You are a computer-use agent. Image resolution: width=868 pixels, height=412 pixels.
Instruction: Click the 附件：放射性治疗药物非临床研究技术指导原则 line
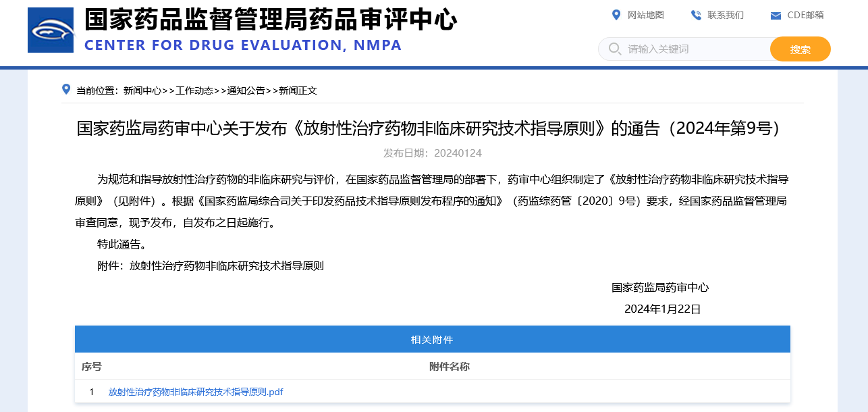tap(211, 266)
